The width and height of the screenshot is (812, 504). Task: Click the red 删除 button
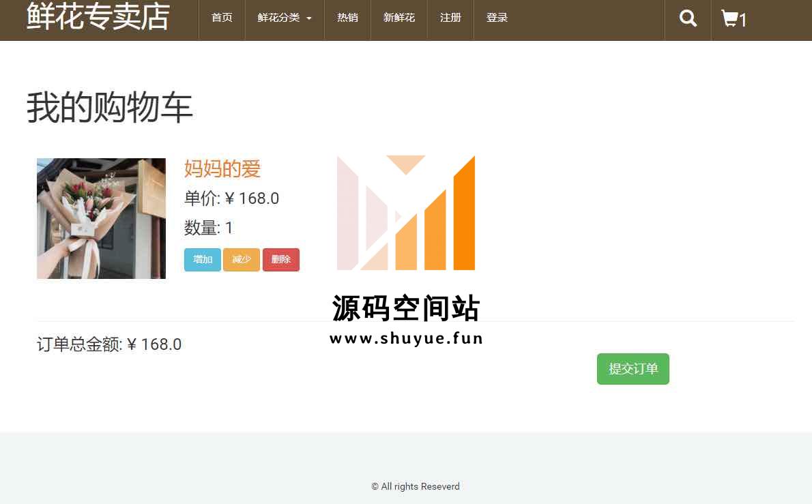(x=280, y=259)
